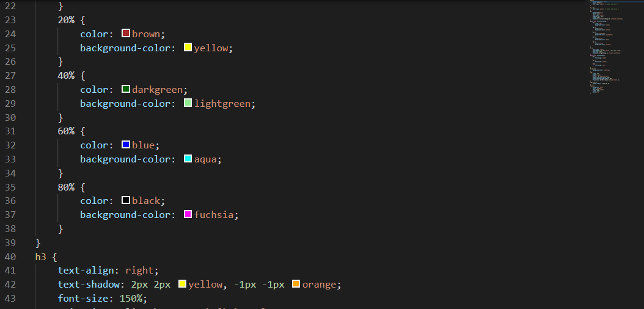Open the yellow background-color swatch on line 25
Screen dimensions: 644x309
pos(188,47)
